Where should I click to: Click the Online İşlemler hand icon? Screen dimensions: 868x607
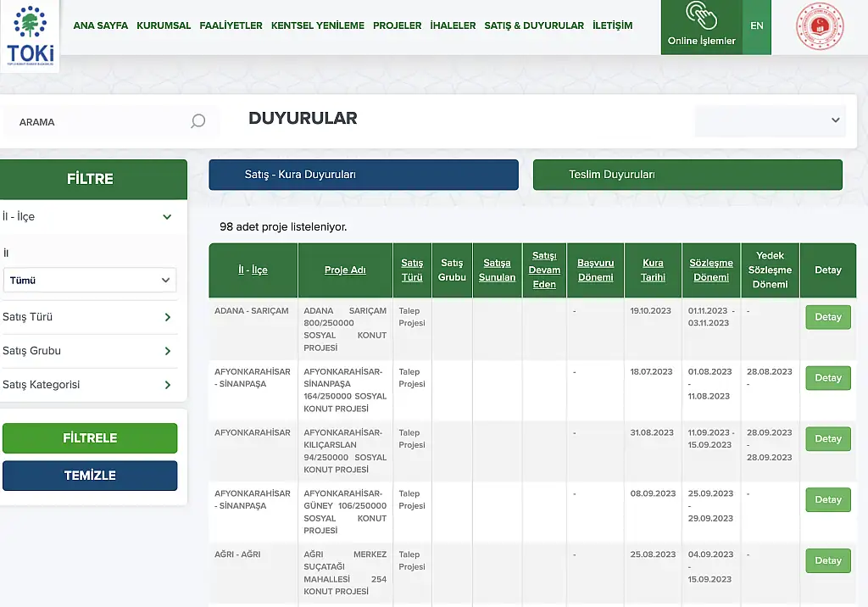pyautogui.click(x=701, y=16)
